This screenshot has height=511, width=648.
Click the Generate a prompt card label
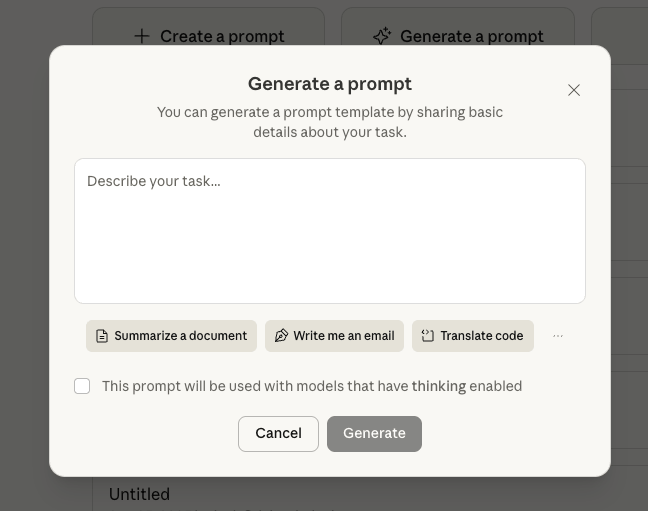tap(471, 36)
